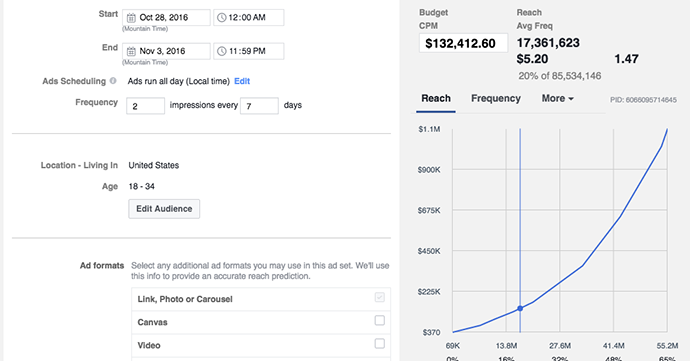Open the End time 11:59 PM picker
The image size is (690, 361).
tap(249, 51)
